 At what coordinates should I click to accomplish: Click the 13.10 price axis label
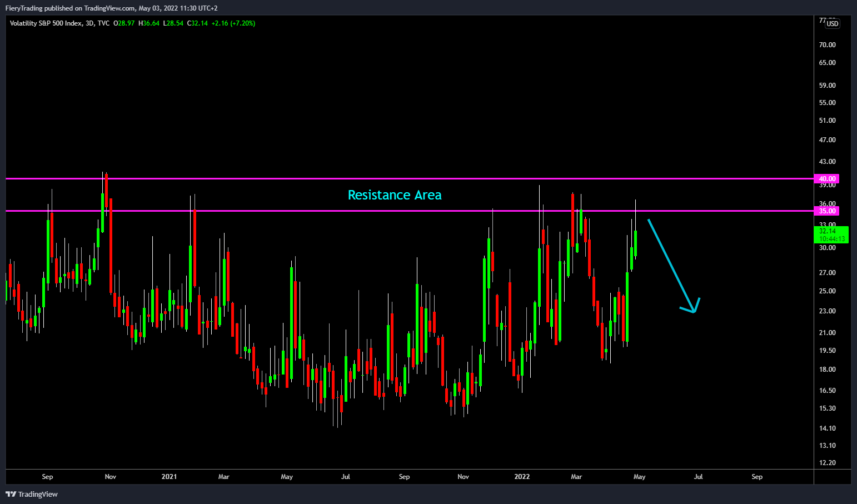pos(828,446)
